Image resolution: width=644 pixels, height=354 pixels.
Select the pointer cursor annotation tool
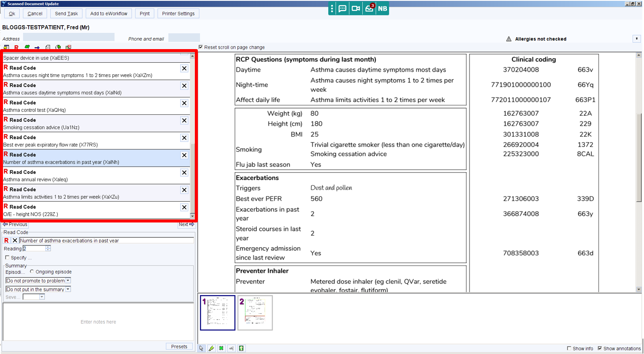(x=202, y=348)
